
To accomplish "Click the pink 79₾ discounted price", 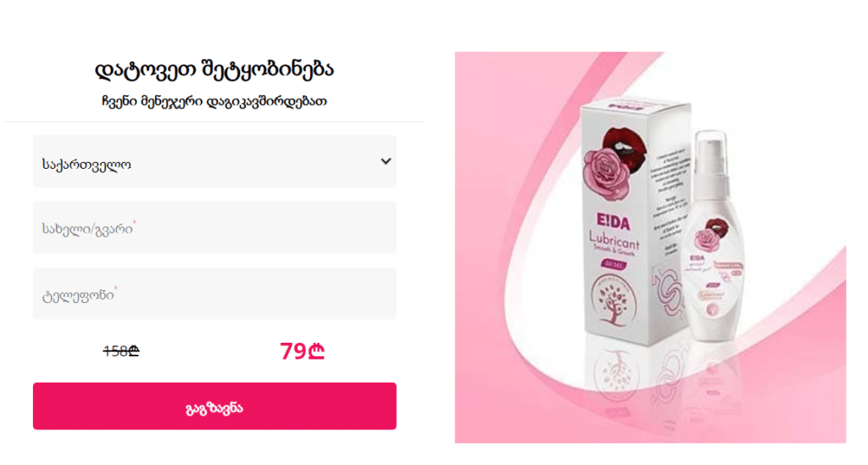I will 302,350.
